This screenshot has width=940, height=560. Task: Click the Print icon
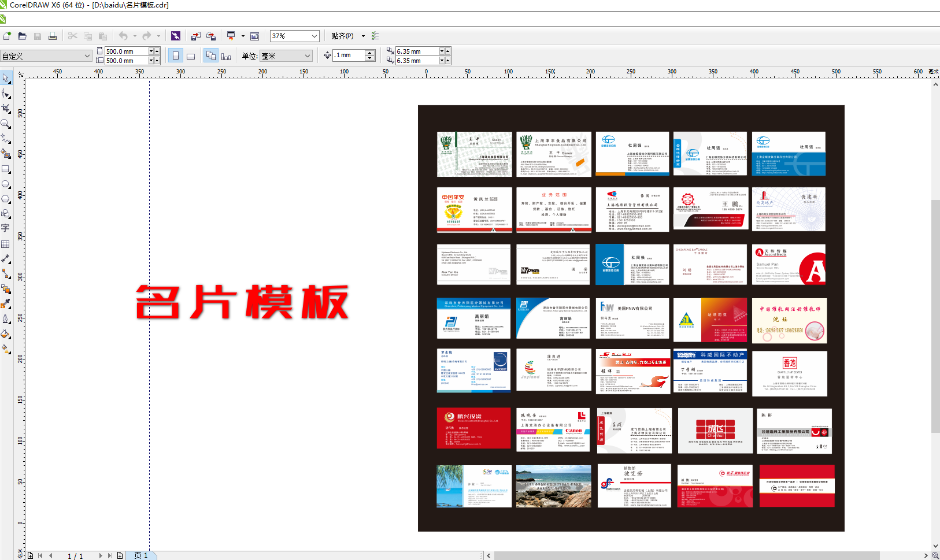(x=53, y=36)
